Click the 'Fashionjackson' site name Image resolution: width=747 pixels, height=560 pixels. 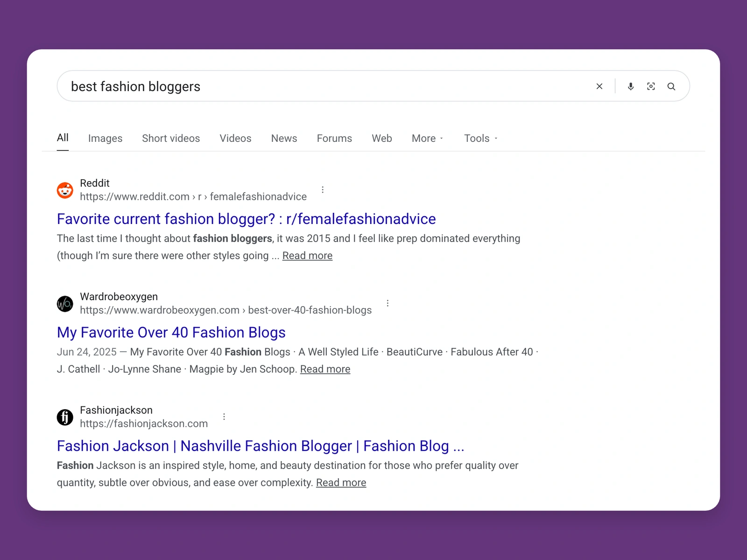click(116, 410)
